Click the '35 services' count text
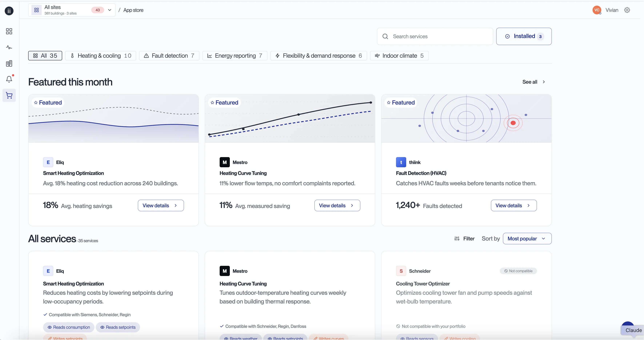 click(88, 241)
